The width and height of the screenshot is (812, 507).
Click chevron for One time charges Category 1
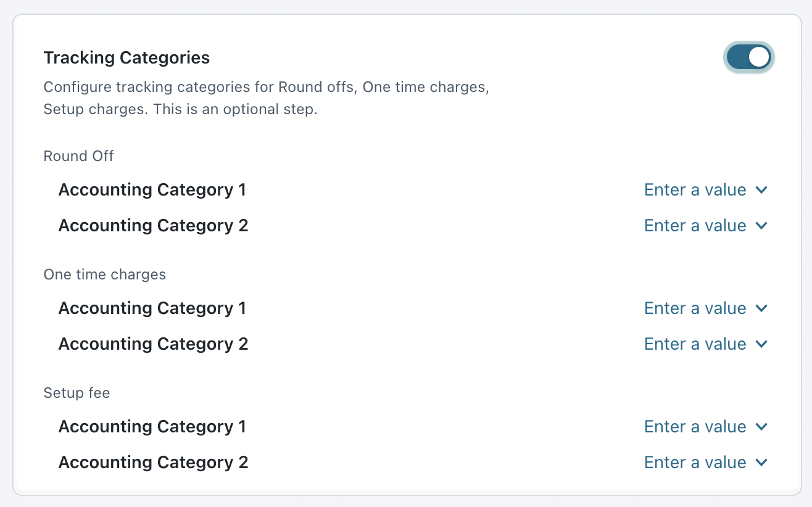pos(761,308)
